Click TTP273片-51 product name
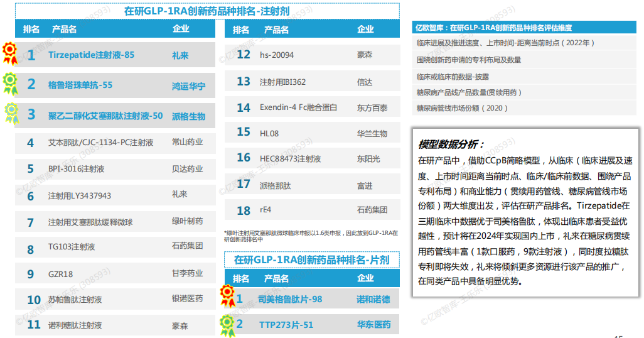This screenshot has width=644, height=338. point(286,325)
